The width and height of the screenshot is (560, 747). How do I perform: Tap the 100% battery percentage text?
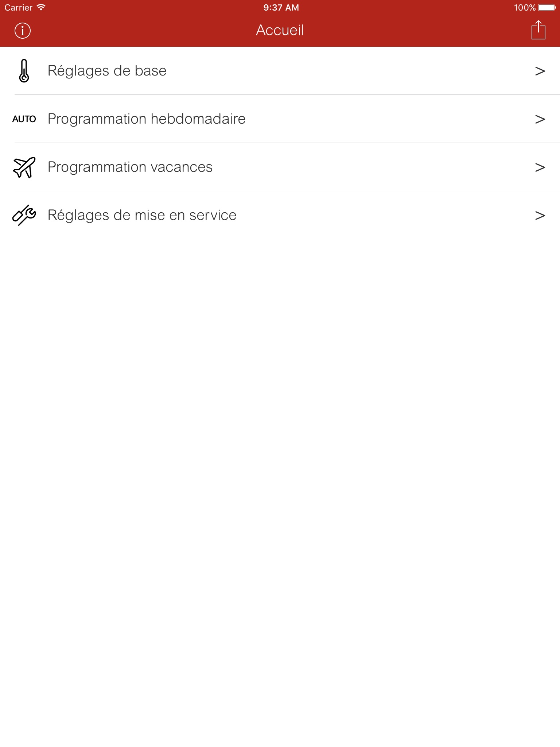[x=525, y=7]
